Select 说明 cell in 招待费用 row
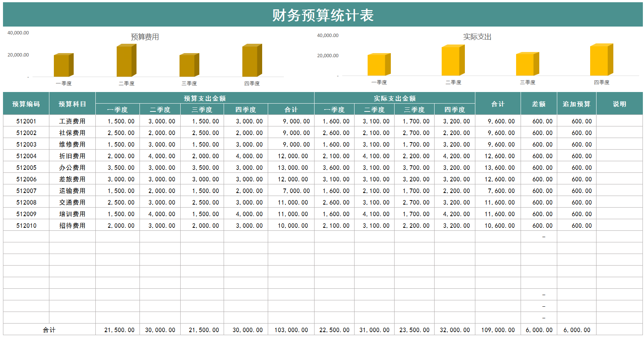The image size is (644, 337). point(619,226)
